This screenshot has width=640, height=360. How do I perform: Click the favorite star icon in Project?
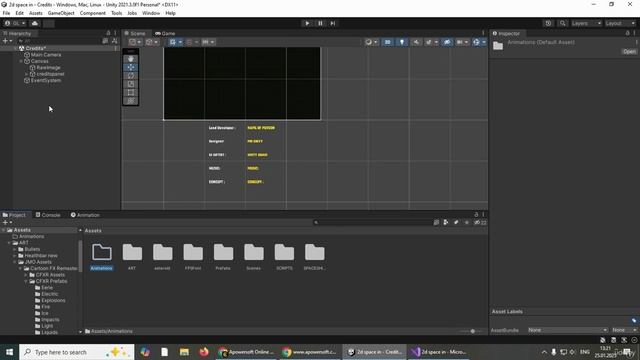(467, 222)
